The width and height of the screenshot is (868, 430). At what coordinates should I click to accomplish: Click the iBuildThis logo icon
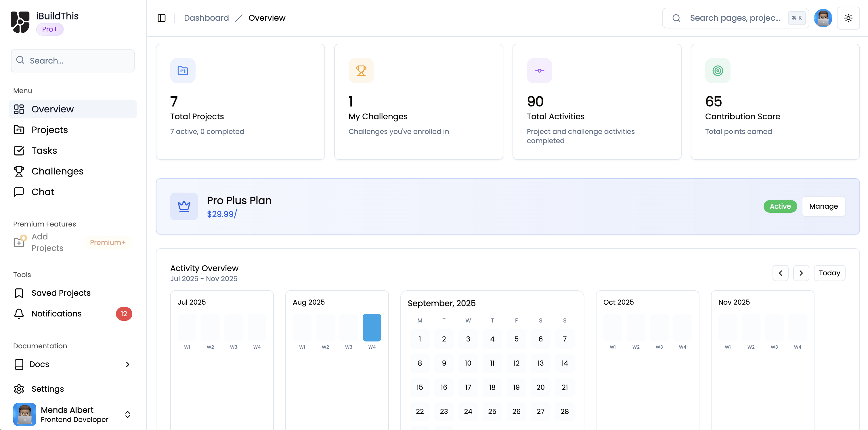point(20,22)
